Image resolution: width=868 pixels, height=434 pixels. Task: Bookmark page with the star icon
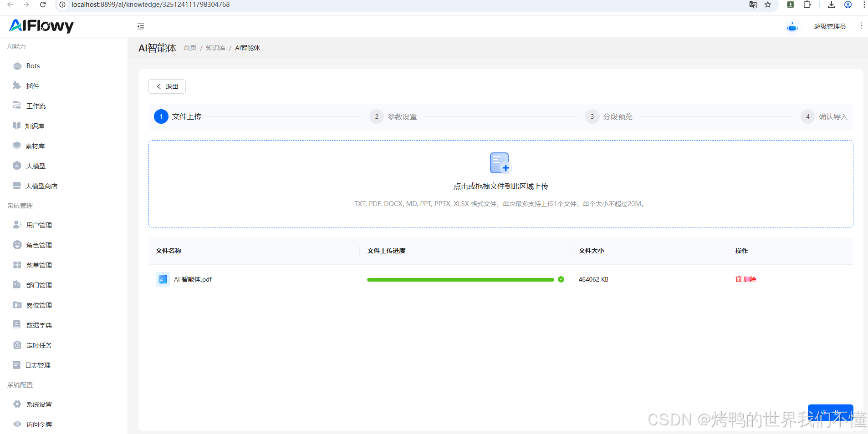(768, 5)
